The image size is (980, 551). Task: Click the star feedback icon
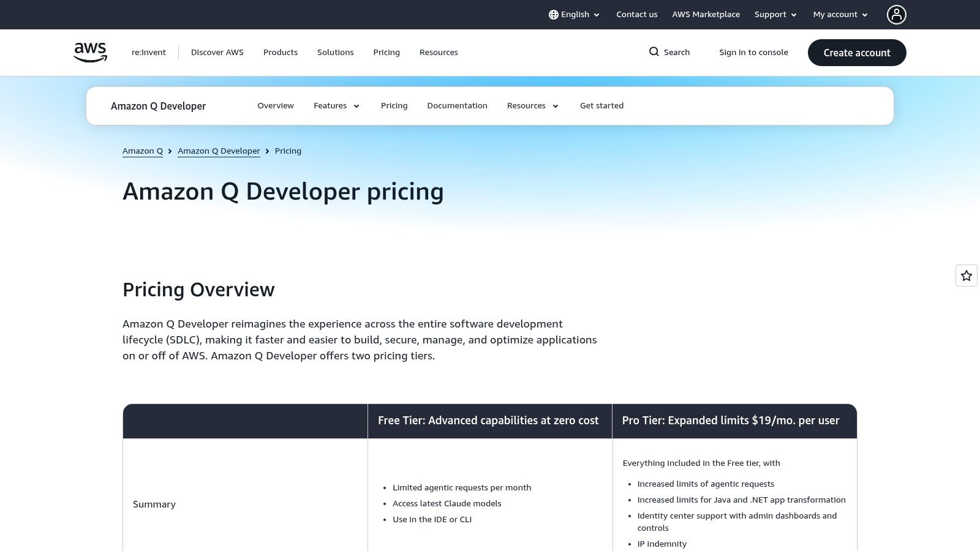[967, 275]
